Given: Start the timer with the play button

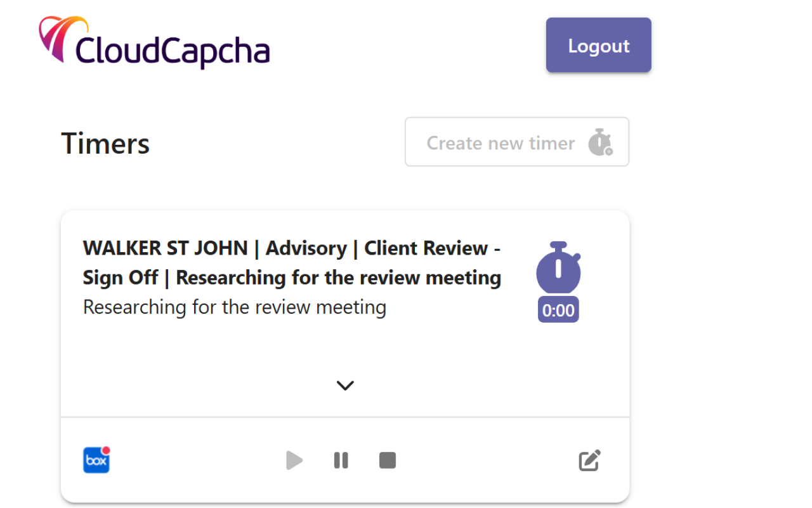Looking at the screenshot, I should (x=294, y=460).
